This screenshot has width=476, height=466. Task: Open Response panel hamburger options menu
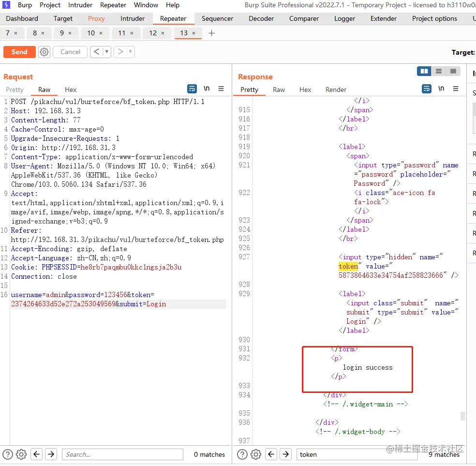[x=456, y=89]
